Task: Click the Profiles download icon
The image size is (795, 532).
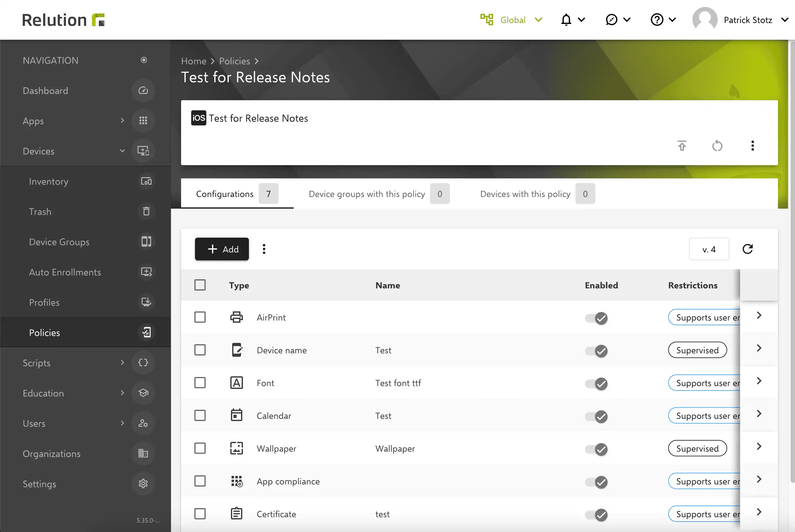Action: (146, 302)
